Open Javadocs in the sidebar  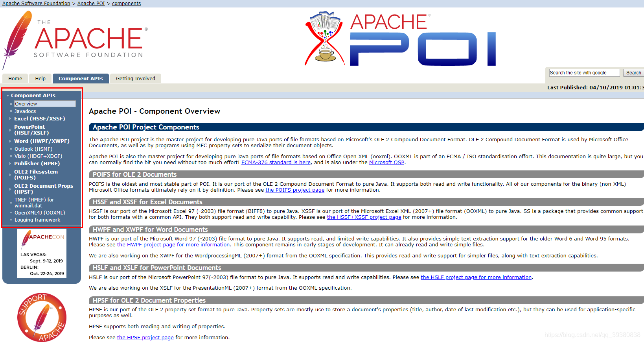(25, 111)
